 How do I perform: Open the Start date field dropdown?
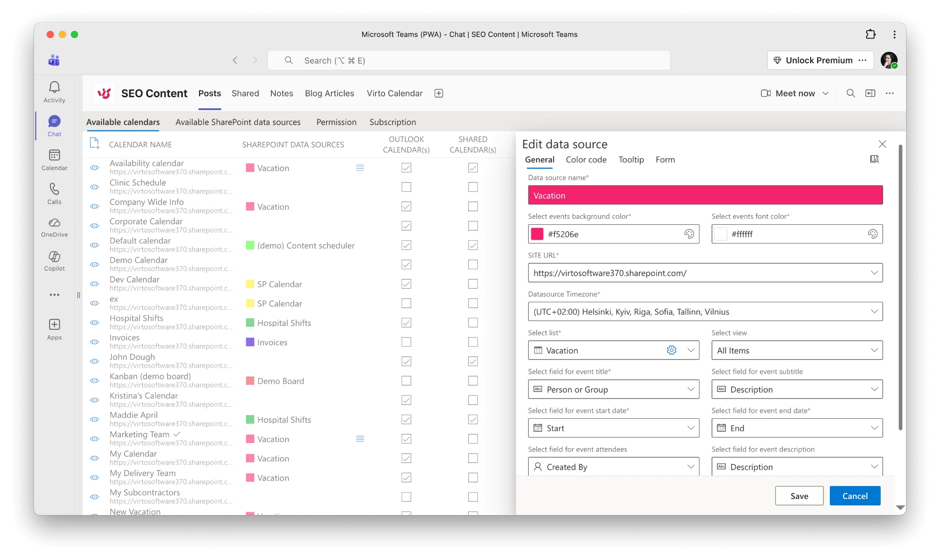614,428
